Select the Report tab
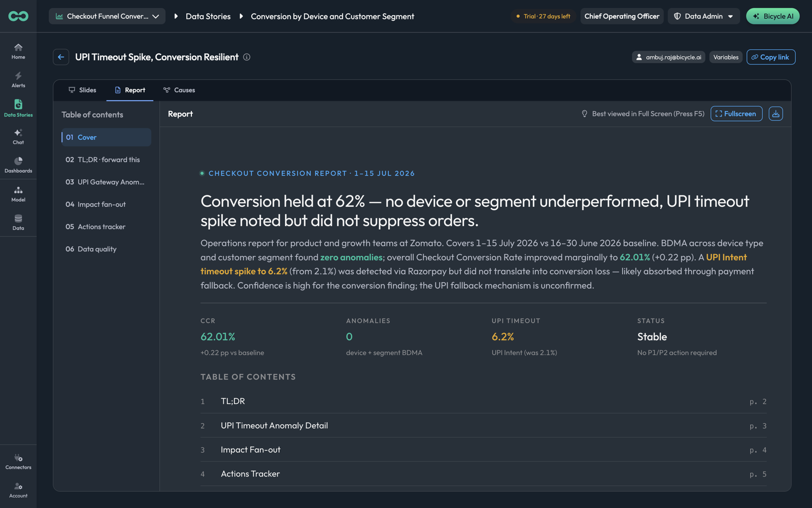This screenshot has height=508, width=812. (x=130, y=90)
